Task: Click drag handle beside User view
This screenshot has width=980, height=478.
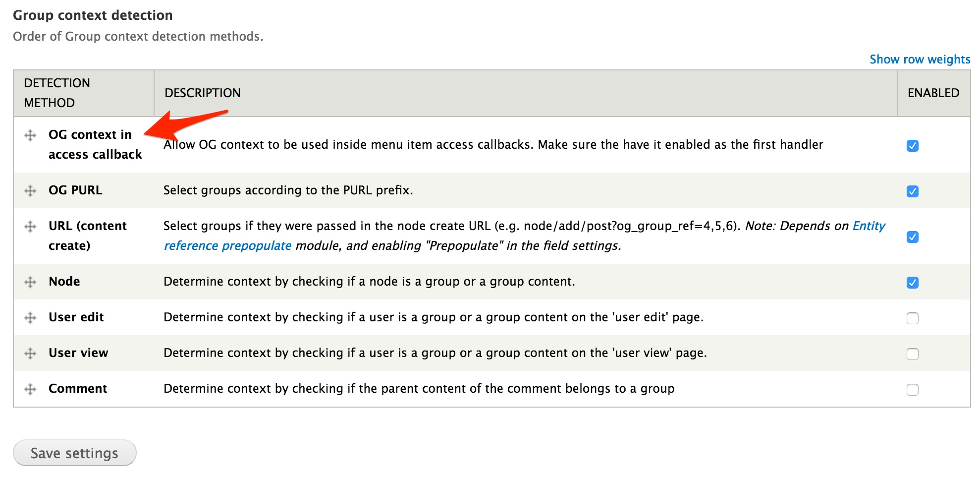Action: click(30, 353)
